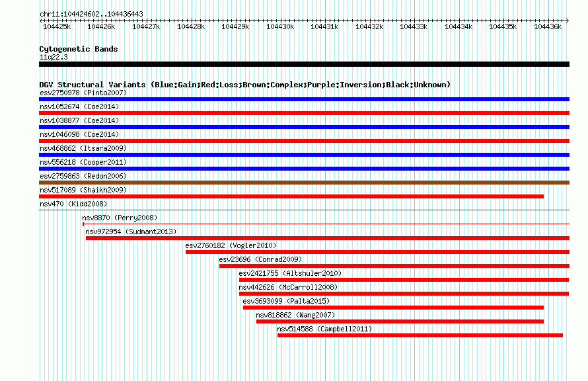Select the red esv2421755 loss bar
The width and height of the screenshot is (588, 381).
click(404, 280)
